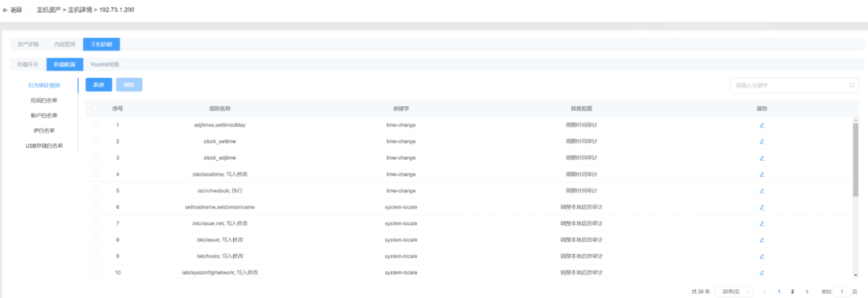Screen dimensions: 868x298
Task: Check the box for row 1 adjtimex
Action: pos(96,125)
